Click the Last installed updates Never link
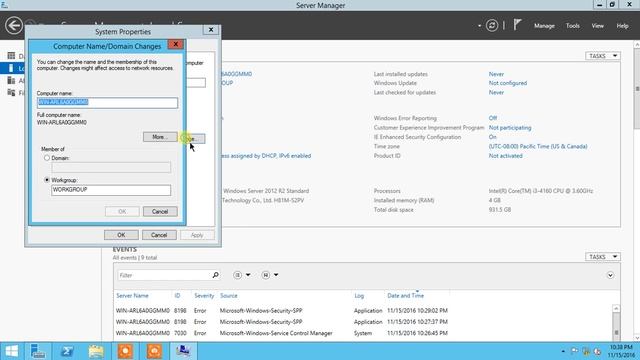Image resolution: width=640 pixels, height=360 pixels. pyautogui.click(x=496, y=74)
